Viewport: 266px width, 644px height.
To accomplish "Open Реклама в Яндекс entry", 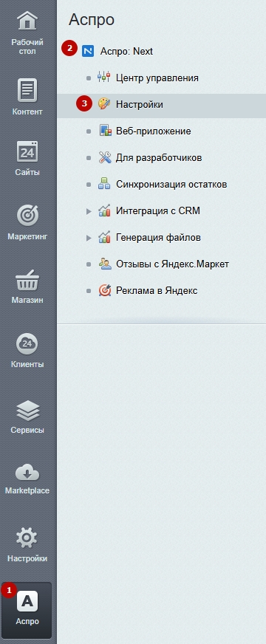I will tap(157, 291).
